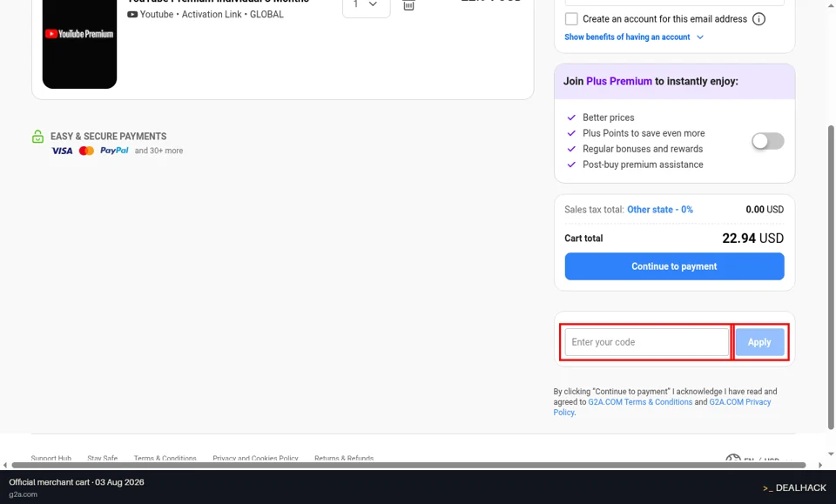The image size is (836, 504).
Task: Click the cart total value 22.94 USD
Action: pos(752,239)
